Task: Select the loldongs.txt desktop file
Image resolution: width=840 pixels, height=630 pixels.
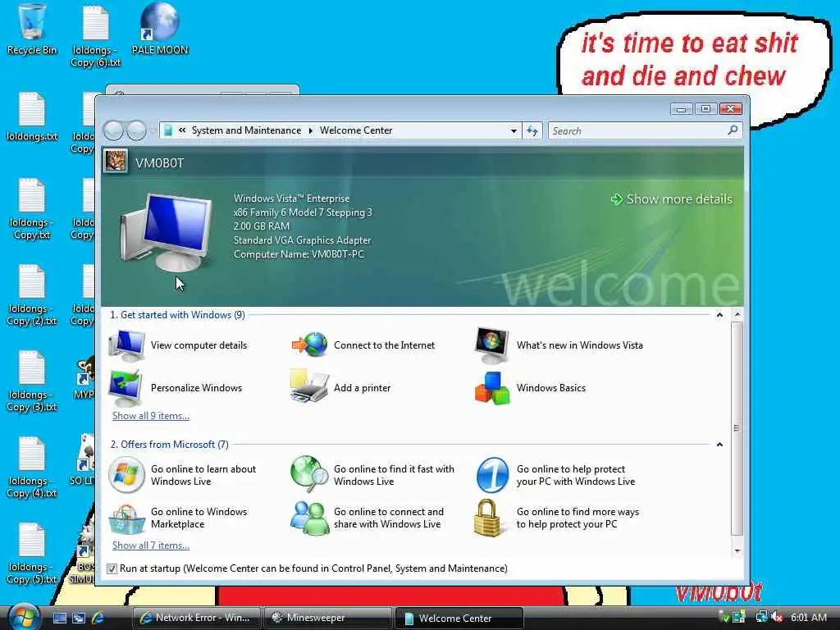Action: point(32,116)
